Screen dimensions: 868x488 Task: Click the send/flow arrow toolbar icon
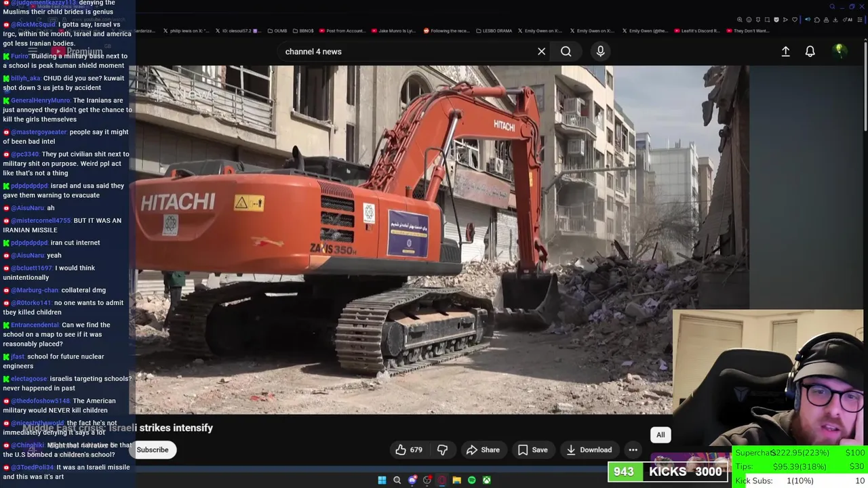pyautogui.click(x=785, y=20)
